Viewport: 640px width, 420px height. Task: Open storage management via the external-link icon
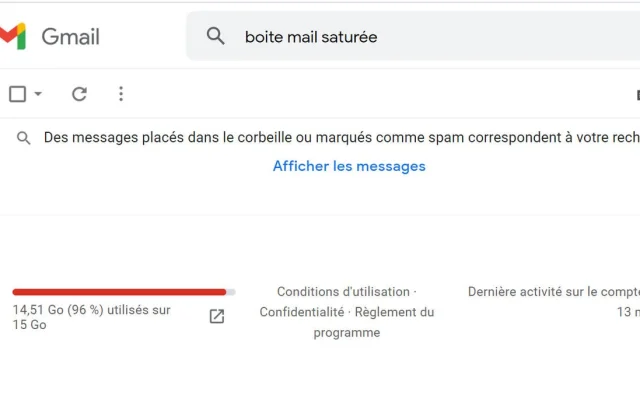[217, 316]
